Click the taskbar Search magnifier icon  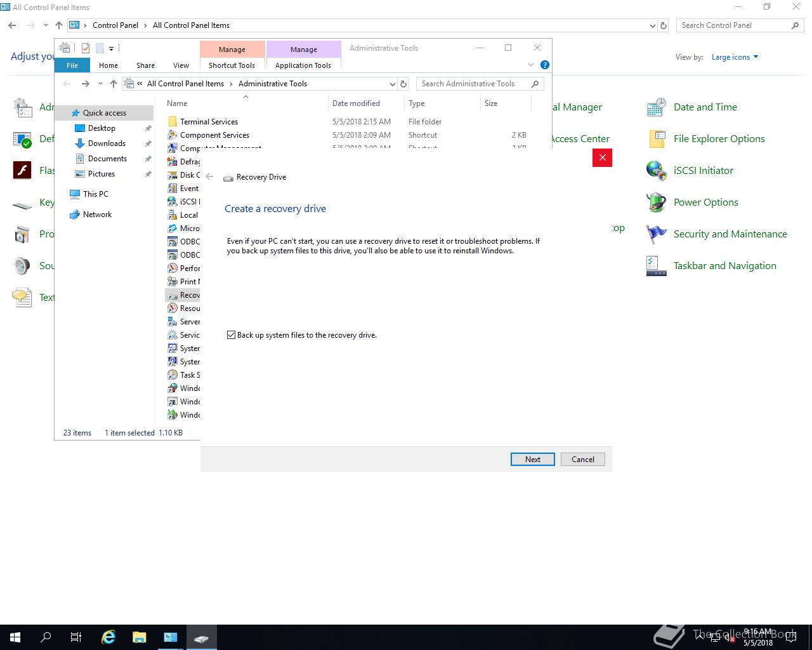pos(46,637)
